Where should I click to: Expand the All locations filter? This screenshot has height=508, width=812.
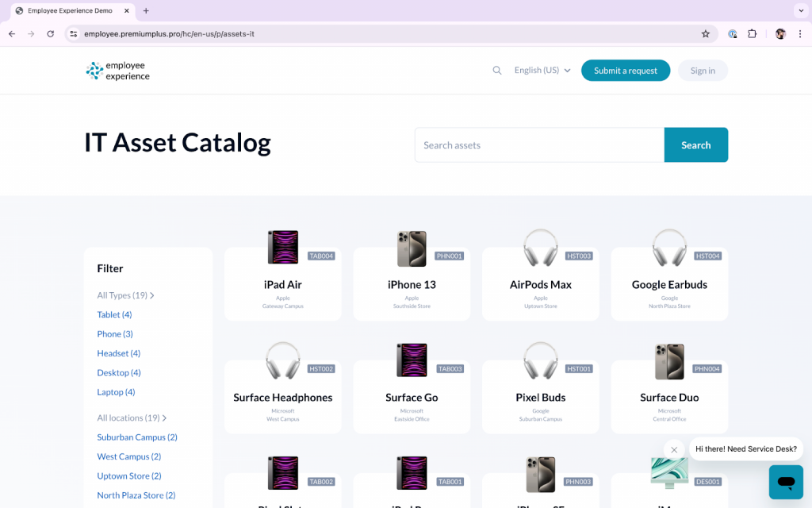pos(132,418)
